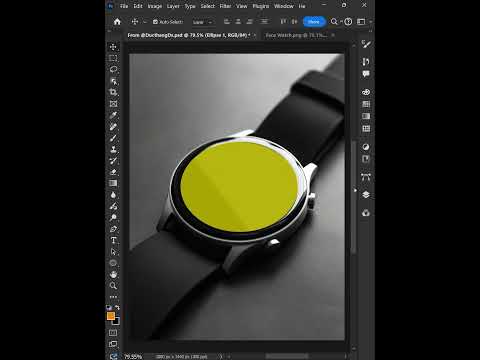Open the Edit Toolbar three-dots menu

click(x=113, y=297)
